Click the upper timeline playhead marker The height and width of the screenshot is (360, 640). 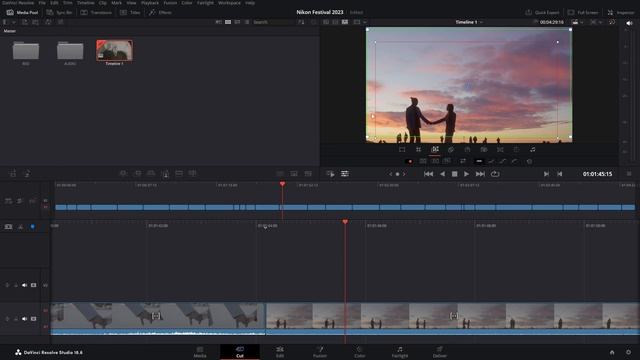[x=282, y=184]
